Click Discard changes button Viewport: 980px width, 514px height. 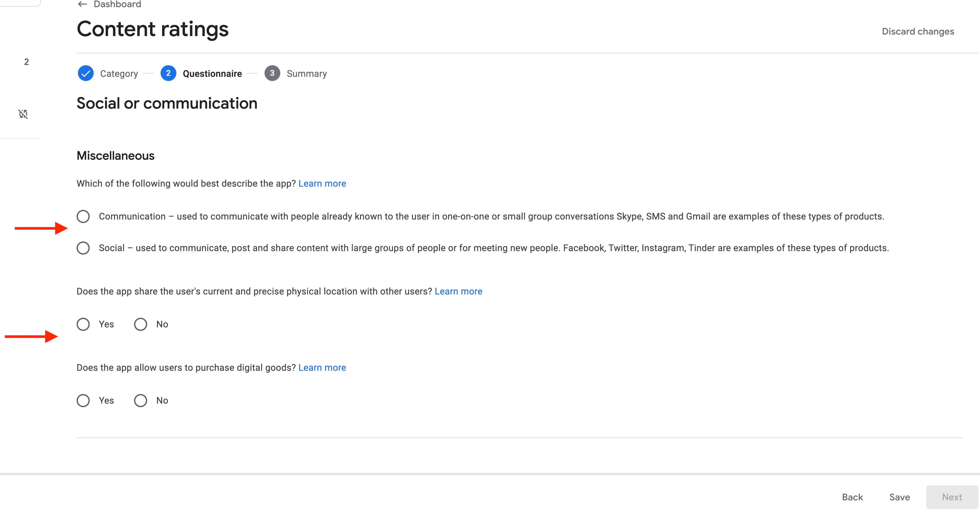[918, 32]
